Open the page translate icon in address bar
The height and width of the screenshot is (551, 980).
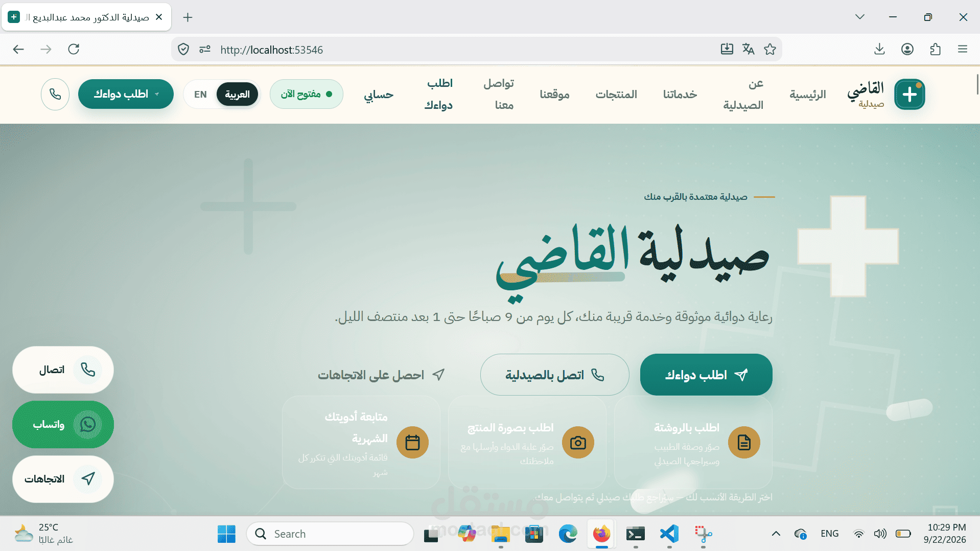click(749, 49)
